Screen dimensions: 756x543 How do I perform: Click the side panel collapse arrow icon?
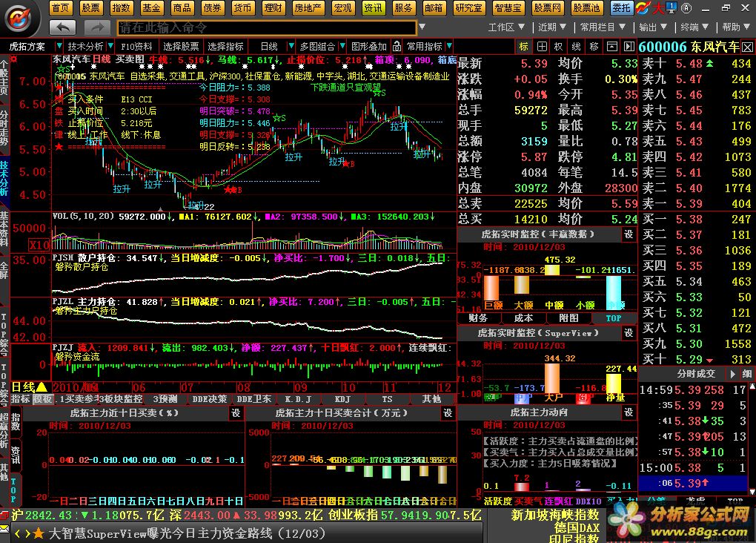click(629, 46)
